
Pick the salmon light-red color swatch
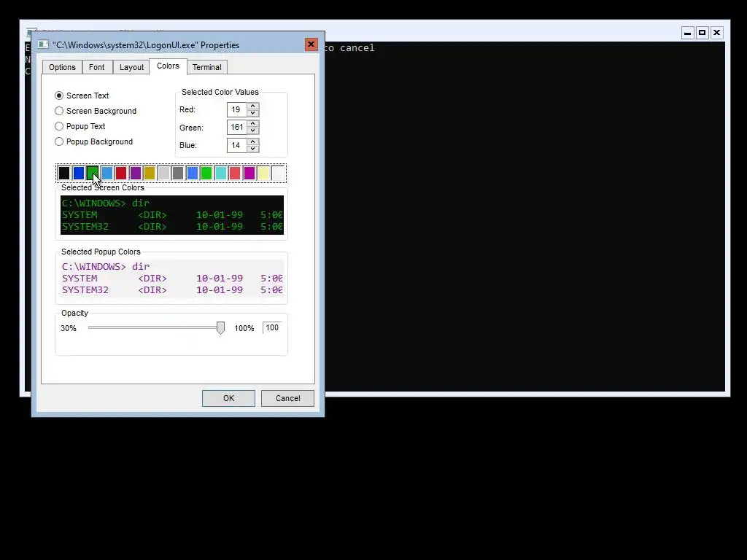tap(235, 173)
